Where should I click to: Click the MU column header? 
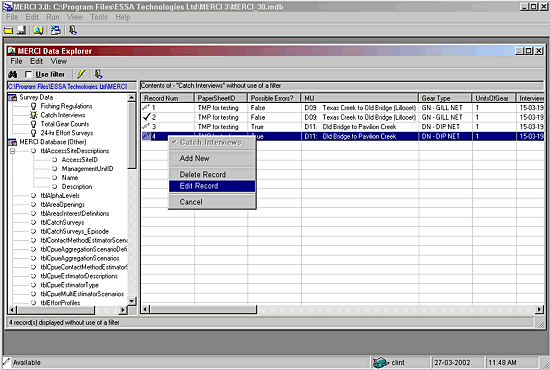tap(360, 98)
